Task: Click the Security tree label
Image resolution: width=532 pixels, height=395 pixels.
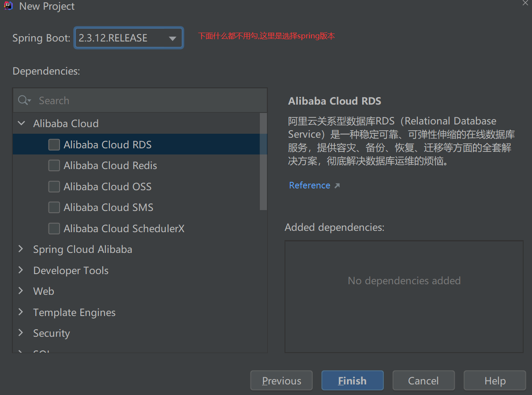Action: pos(52,333)
